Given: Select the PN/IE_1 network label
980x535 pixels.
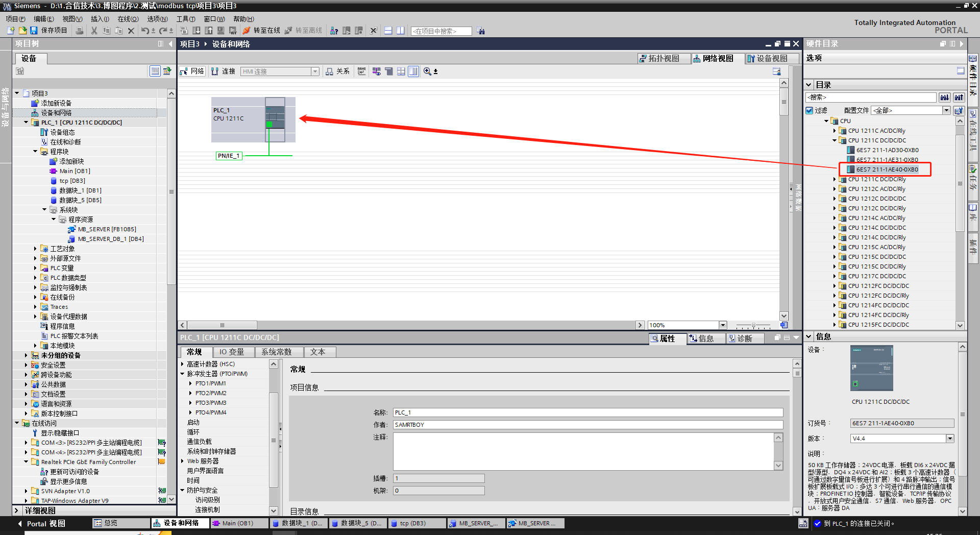Looking at the screenshot, I should 229,156.
